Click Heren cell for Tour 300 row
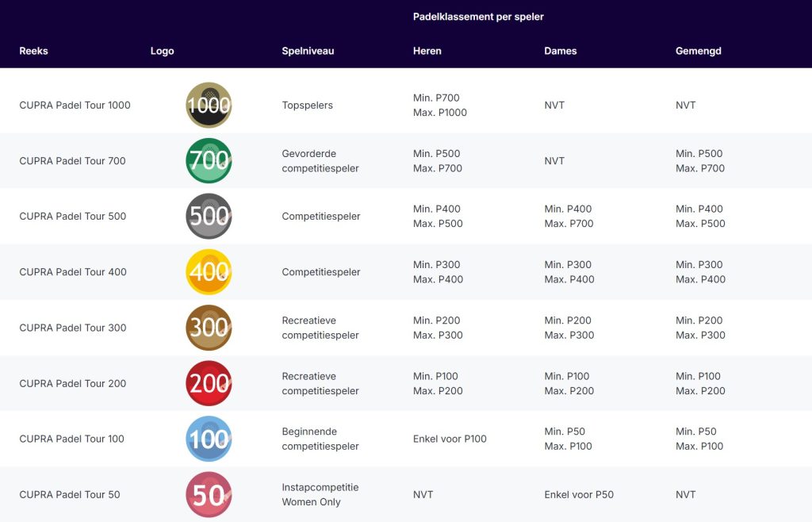 click(438, 328)
